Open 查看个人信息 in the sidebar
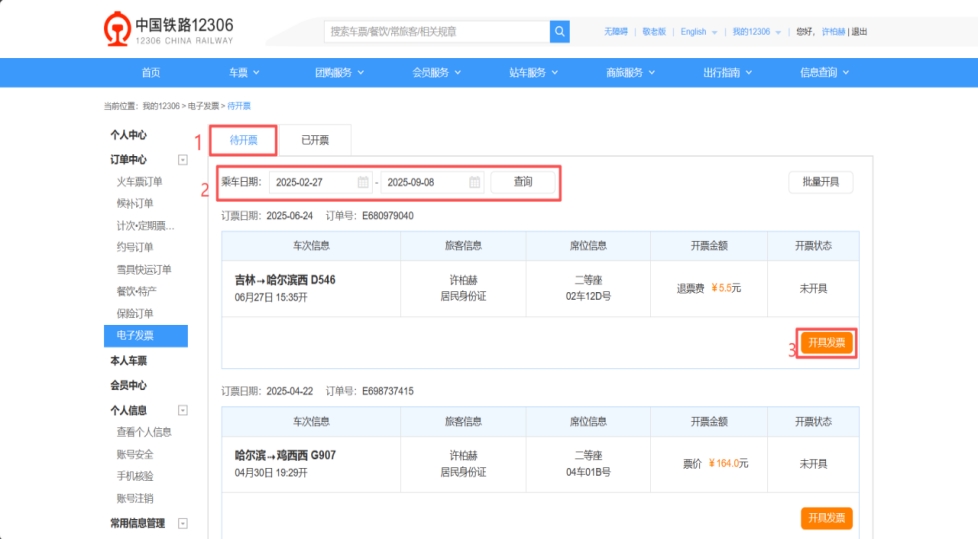Image resolution: width=978 pixels, height=539 pixels. (144, 432)
